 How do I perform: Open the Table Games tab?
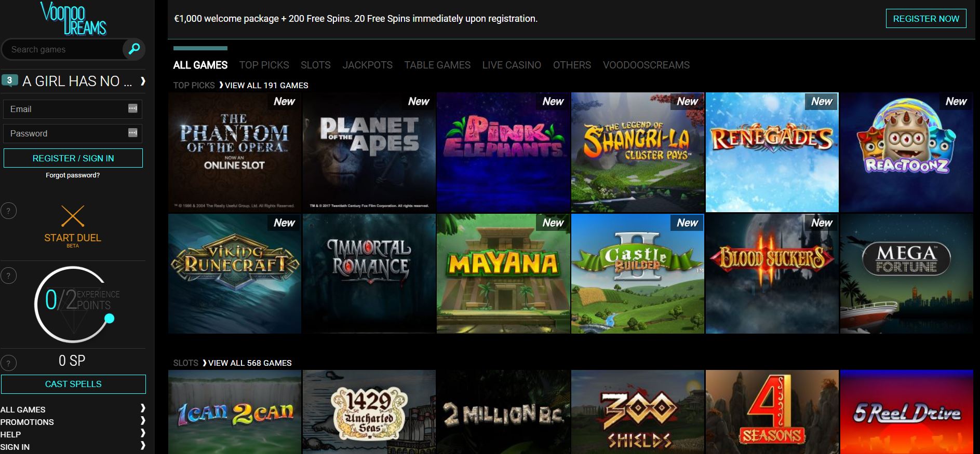coord(437,65)
